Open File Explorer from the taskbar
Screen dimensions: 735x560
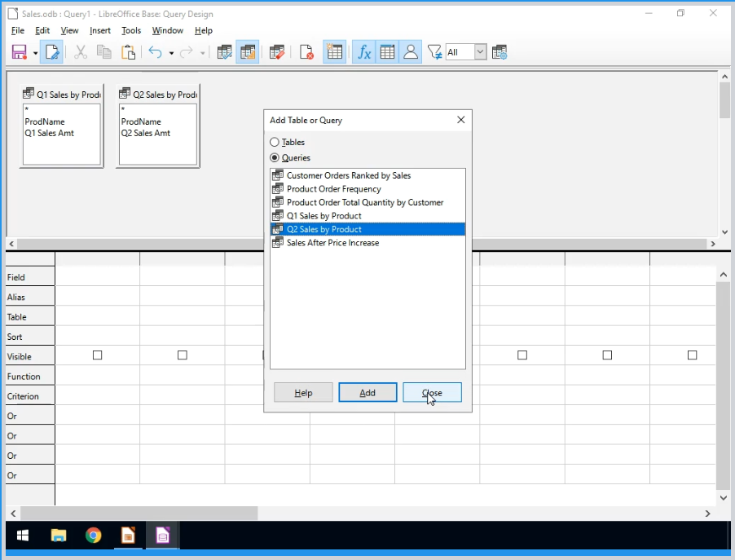click(x=59, y=536)
